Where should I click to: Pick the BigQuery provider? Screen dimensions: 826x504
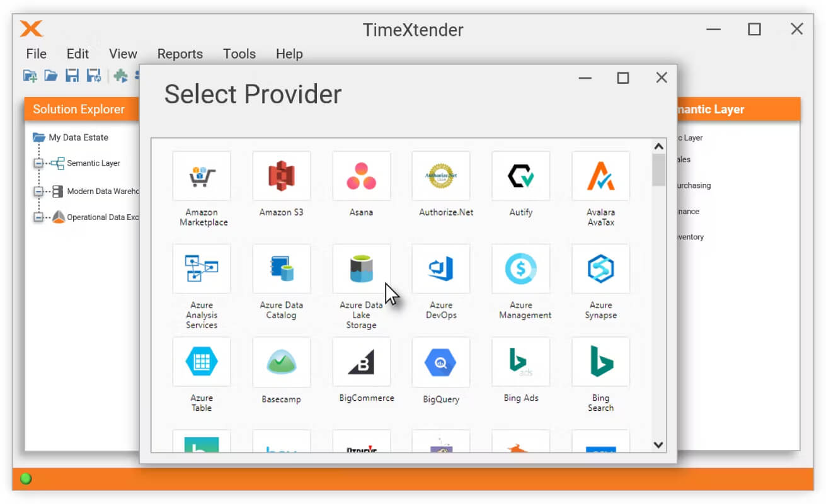(441, 362)
